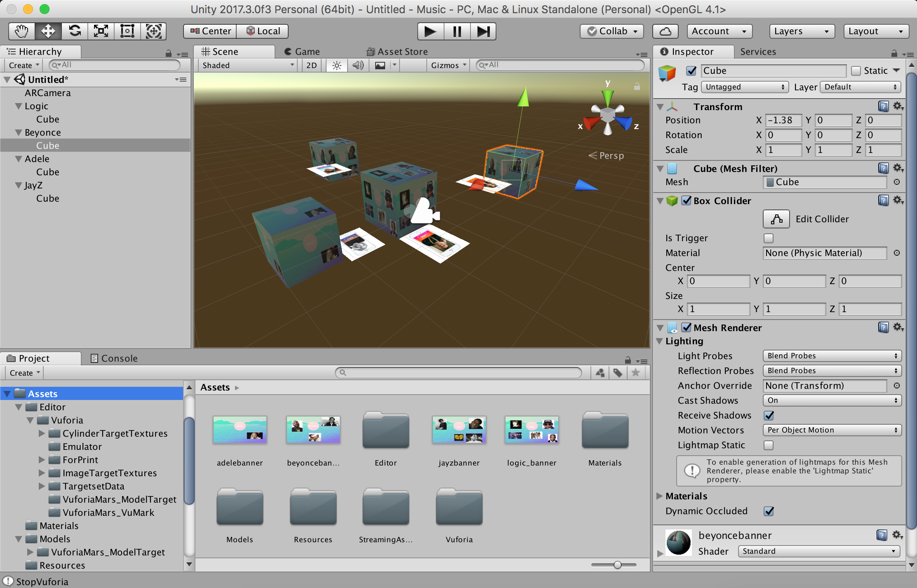Toggle scene lighting sun icon

pyautogui.click(x=337, y=65)
